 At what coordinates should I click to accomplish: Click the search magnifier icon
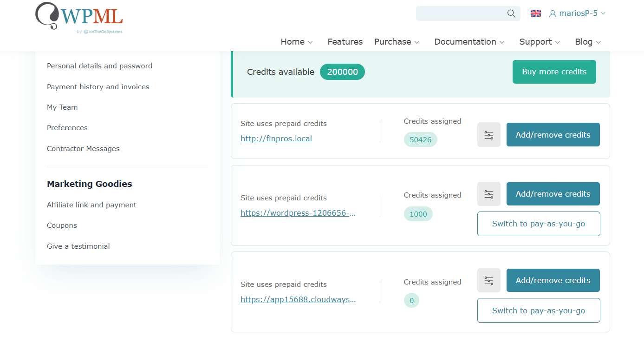511,13
